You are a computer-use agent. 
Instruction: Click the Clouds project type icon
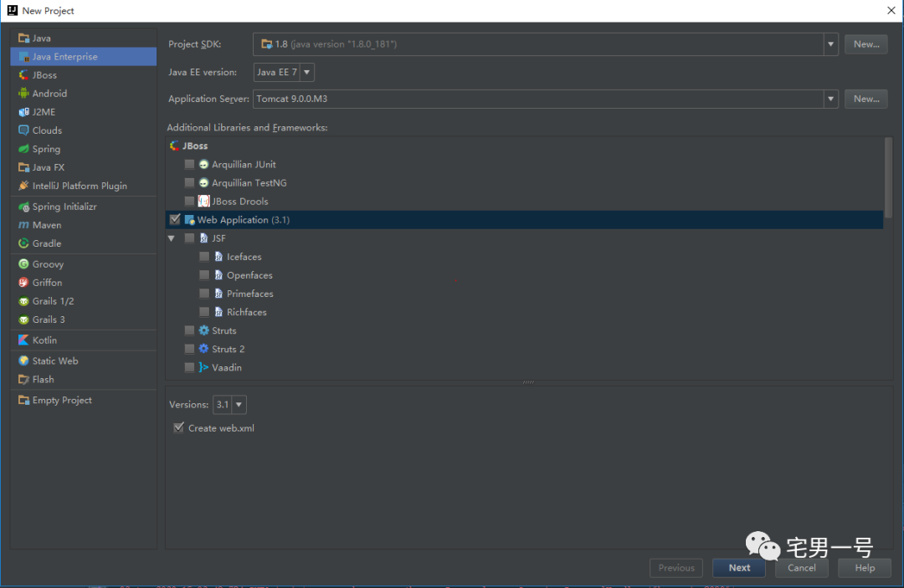(23, 130)
